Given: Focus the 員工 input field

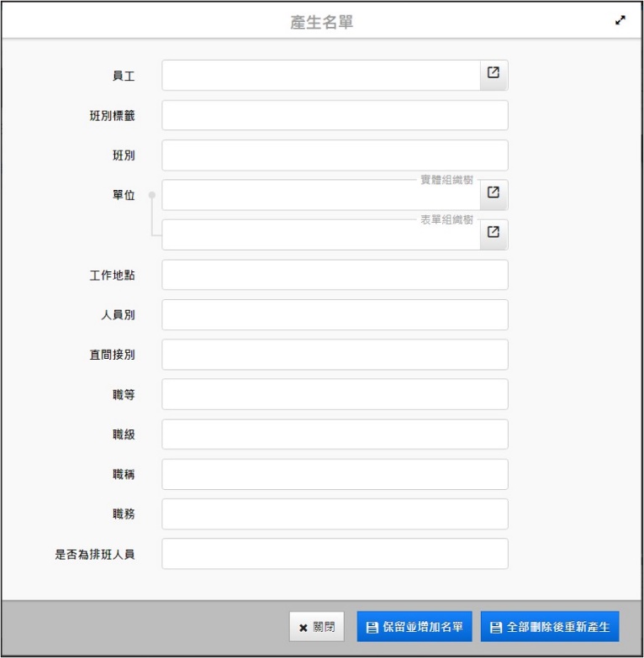Looking at the screenshot, I should pyautogui.click(x=320, y=75).
